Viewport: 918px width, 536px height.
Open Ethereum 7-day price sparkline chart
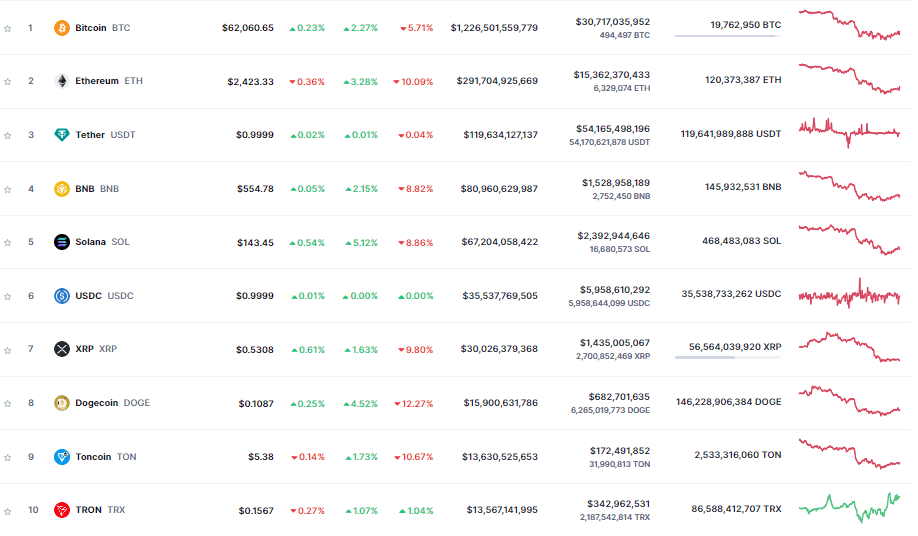(x=849, y=78)
